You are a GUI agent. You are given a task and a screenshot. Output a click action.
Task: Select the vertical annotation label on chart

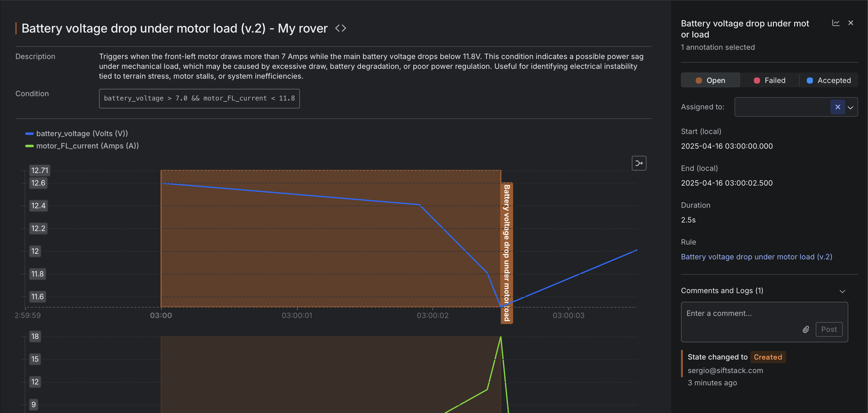[507, 253]
